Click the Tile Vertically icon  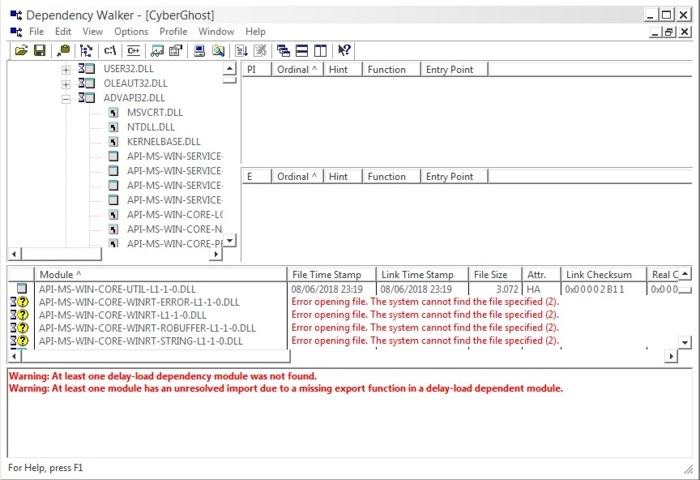[320, 50]
